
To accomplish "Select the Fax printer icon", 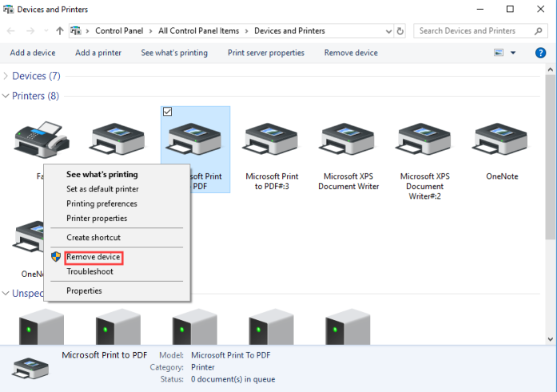I will click(37, 140).
